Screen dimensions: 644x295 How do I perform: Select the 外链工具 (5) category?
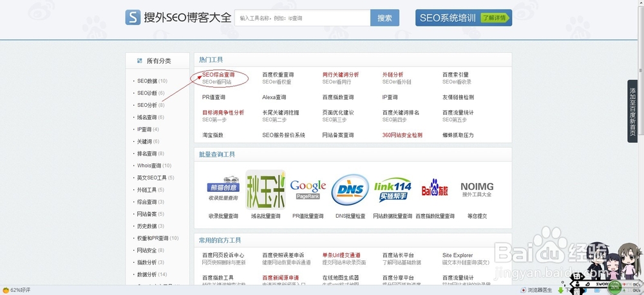click(x=151, y=190)
